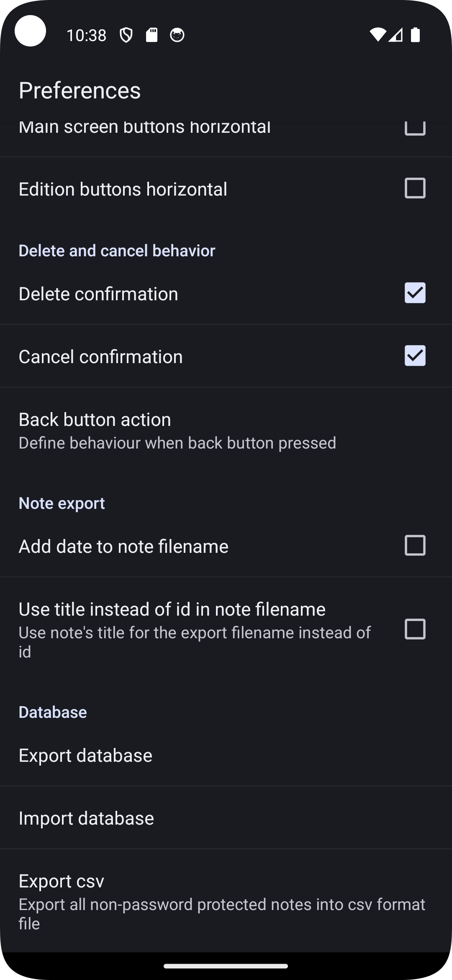Select the Import database option

(x=86, y=818)
